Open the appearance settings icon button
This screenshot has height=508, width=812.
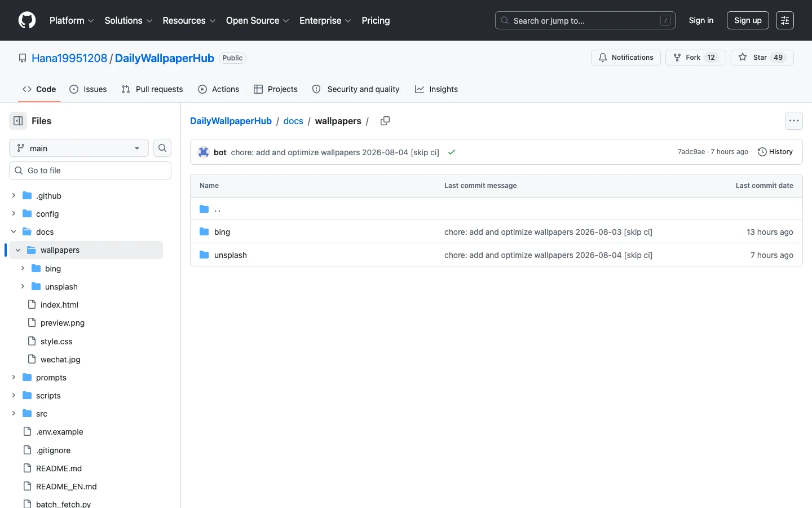point(785,20)
